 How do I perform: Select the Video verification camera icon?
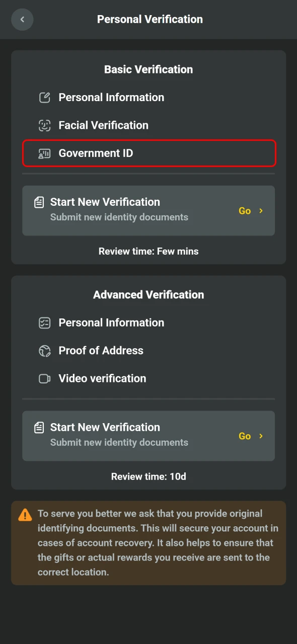click(x=44, y=378)
